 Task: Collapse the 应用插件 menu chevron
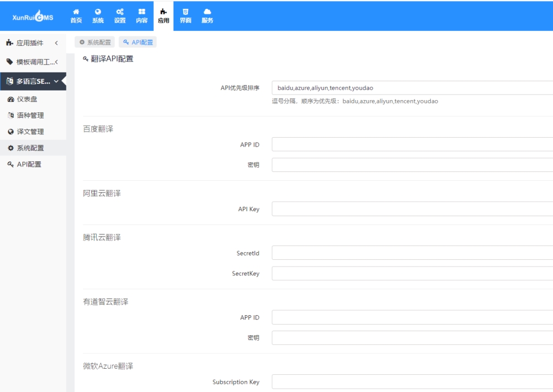[56, 43]
